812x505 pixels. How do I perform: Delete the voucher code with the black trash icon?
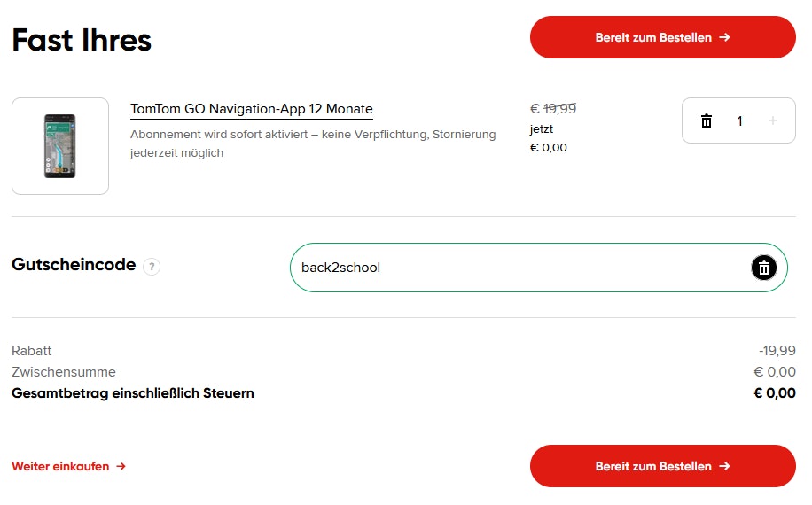[764, 268]
